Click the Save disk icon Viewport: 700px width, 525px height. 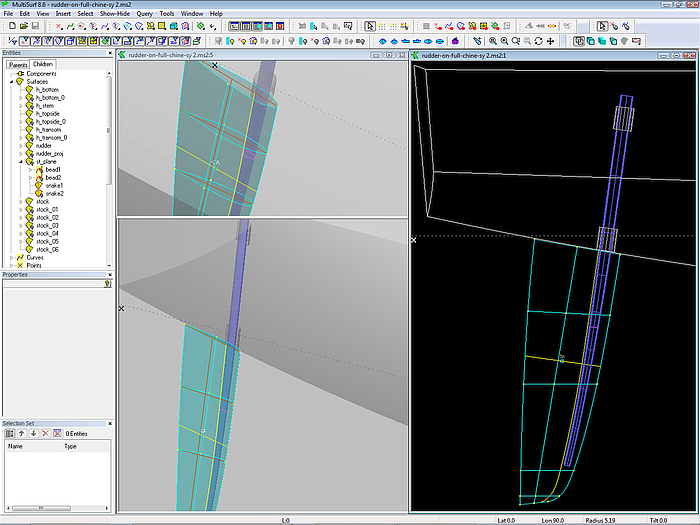coord(35,26)
